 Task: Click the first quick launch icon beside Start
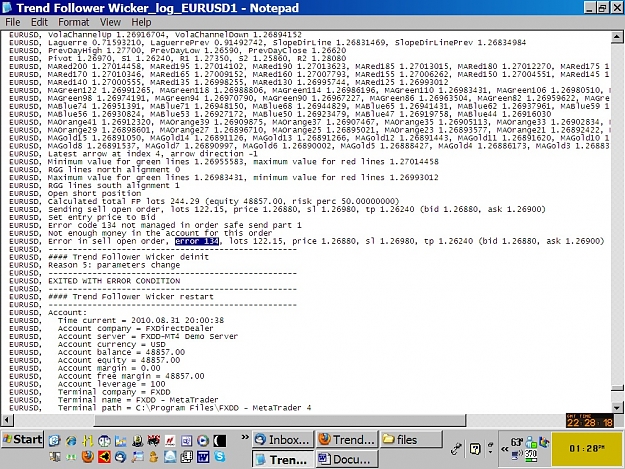pos(55,441)
